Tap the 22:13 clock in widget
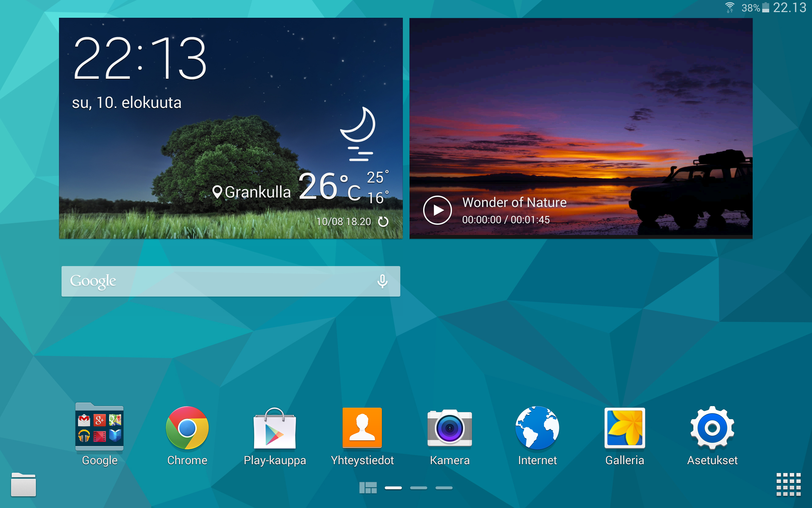 [x=140, y=58]
